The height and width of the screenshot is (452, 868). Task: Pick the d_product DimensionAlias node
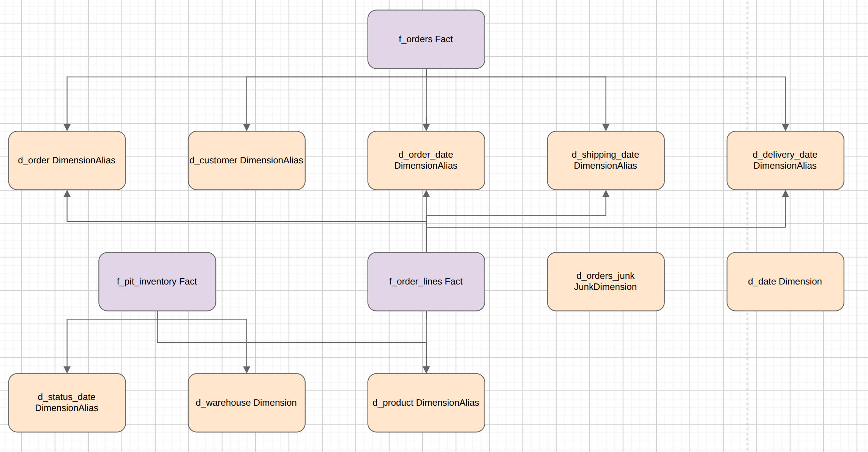click(426, 403)
